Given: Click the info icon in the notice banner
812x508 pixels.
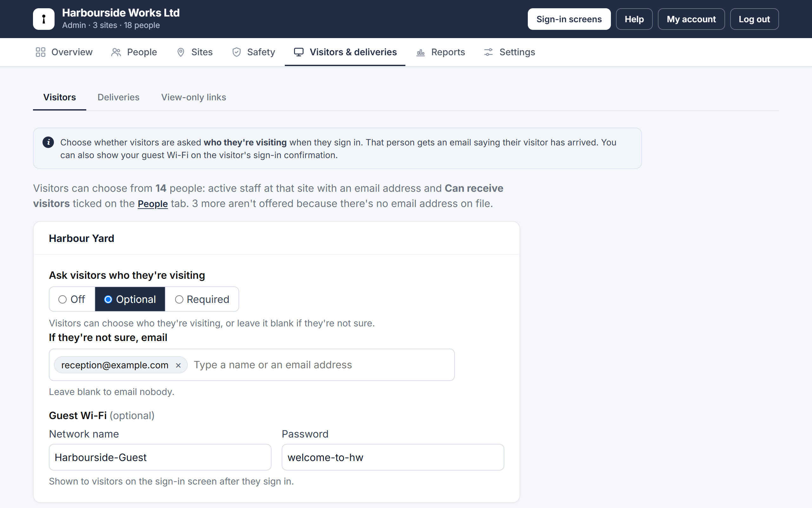Looking at the screenshot, I should pos(48,143).
